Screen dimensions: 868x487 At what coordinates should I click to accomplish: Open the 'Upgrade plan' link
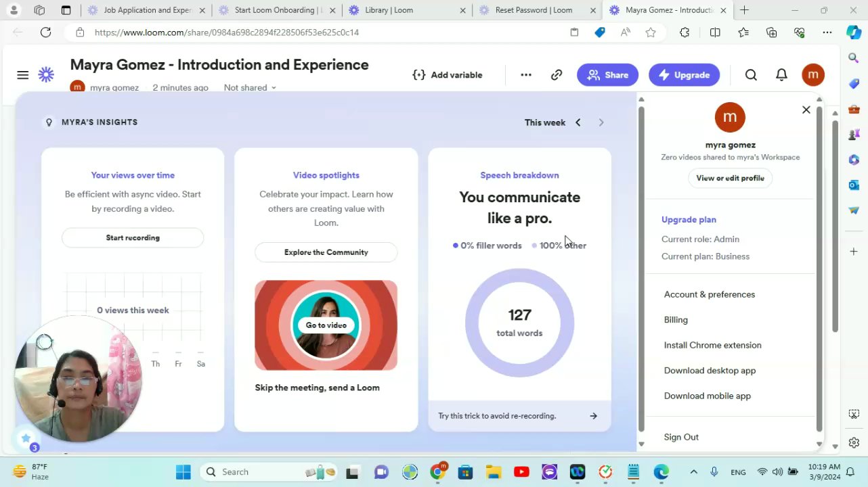689,219
